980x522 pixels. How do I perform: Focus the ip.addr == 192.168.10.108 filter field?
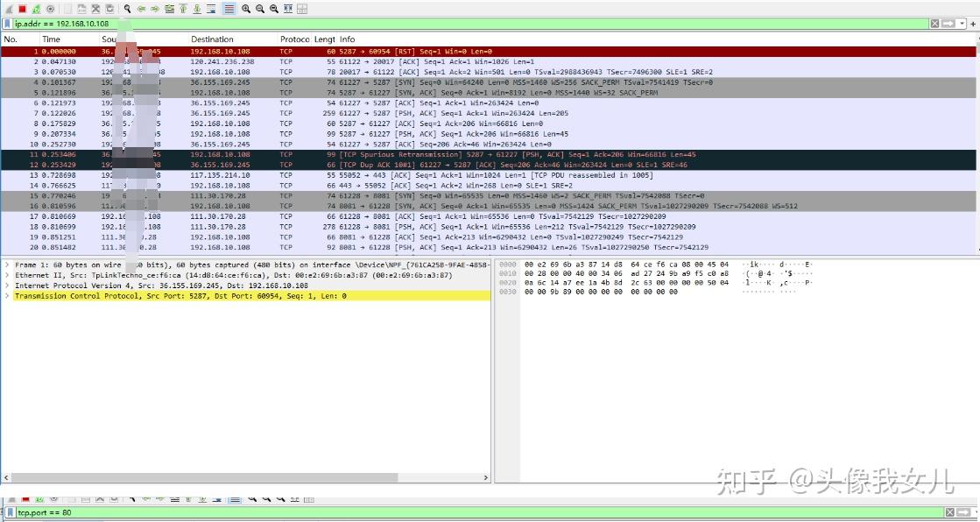coord(470,24)
